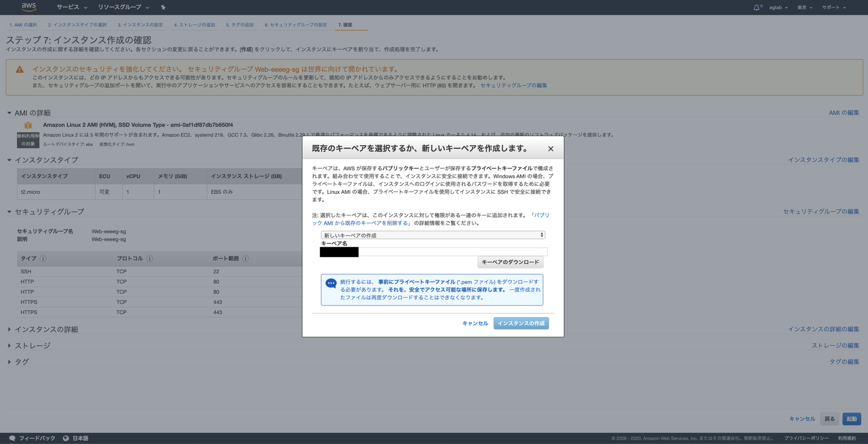This screenshot has height=444, width=868.
Task: Open the eglab account menu
Action: (778, 8)
